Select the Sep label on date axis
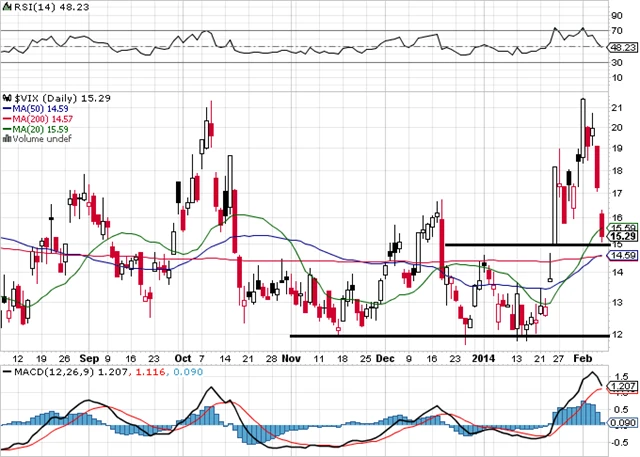The width and height of the screenshot is (640, 457). point(90,356)
